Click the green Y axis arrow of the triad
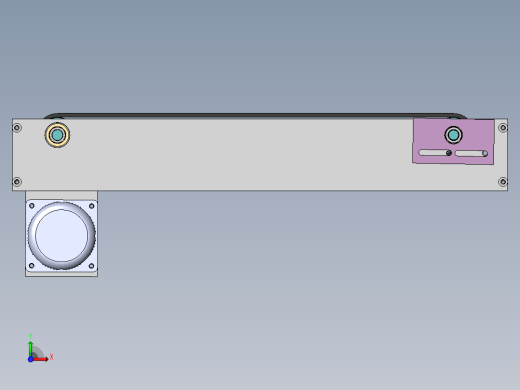The width and height of the screenshot is (520, 390). [x=30, y=349]
